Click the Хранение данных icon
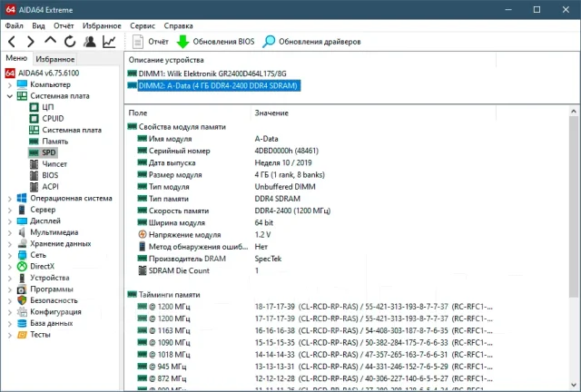This screenshot has height=392, width=581. click(x=22, y=244)
